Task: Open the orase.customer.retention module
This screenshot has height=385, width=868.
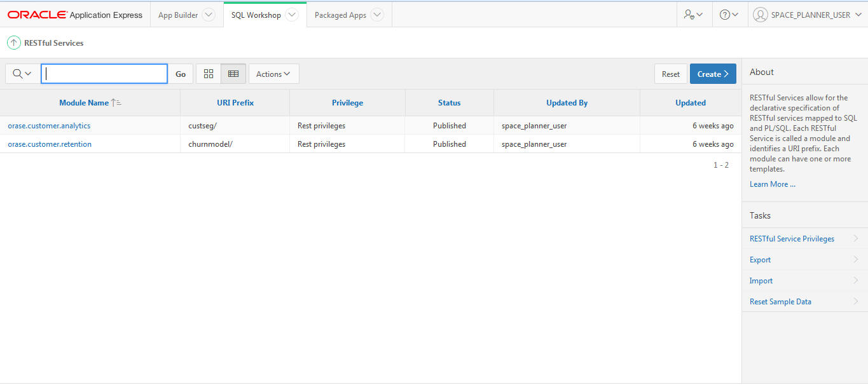Action: 50,144
